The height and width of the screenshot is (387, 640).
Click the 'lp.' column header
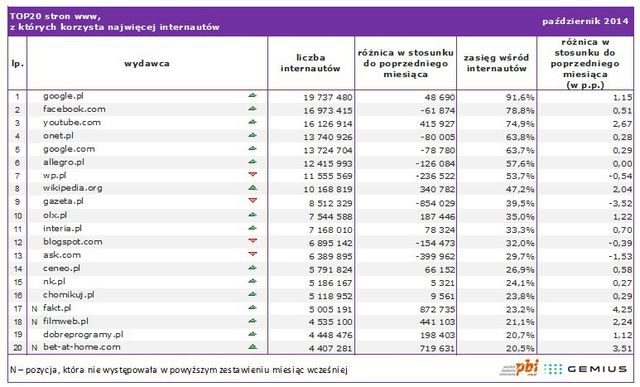tap(18, 64)
